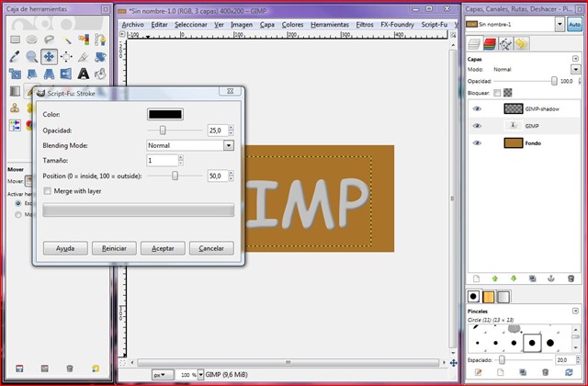Select the Perspective tool

[x=49, y=74]
